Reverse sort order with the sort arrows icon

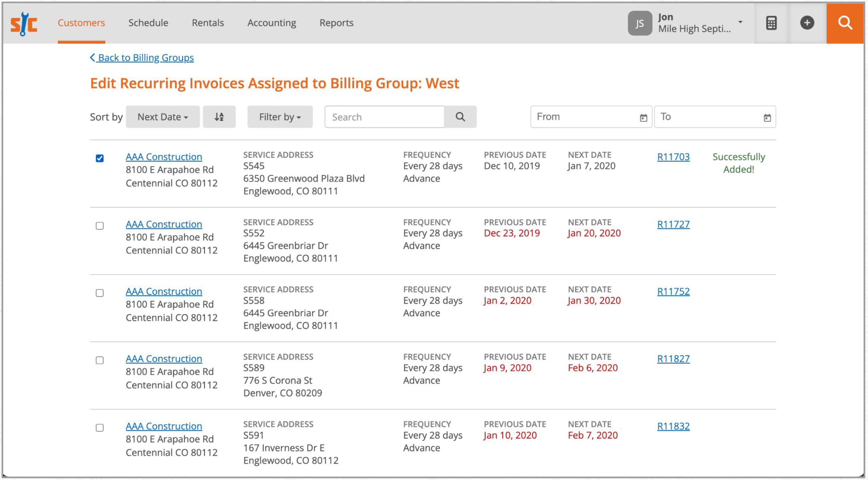click(219, 117)
